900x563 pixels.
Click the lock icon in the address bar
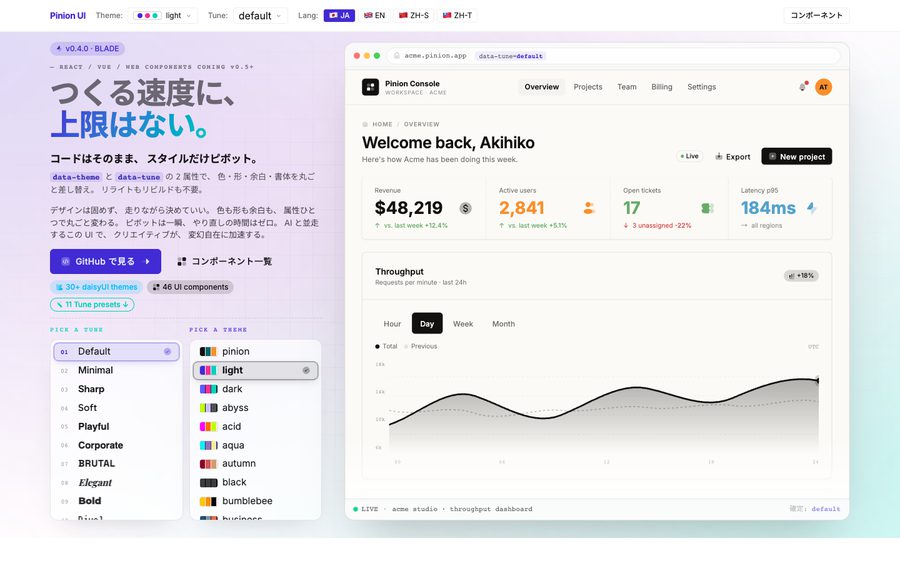tap(397, 56)
